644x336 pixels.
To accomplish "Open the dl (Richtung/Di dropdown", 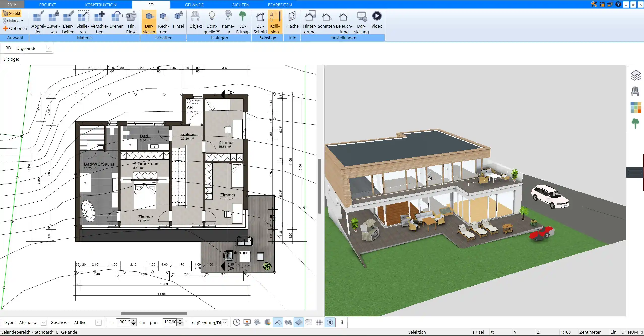I will point(225,323).
